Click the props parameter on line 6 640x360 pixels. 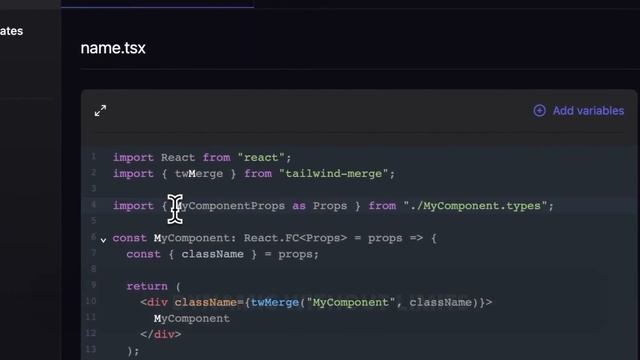pos(385,238)
